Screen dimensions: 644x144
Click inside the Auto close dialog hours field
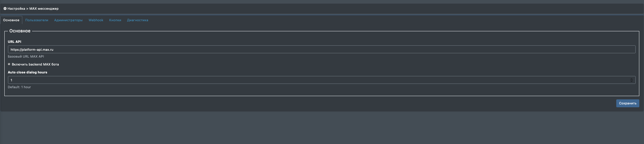tap(317, 80)
